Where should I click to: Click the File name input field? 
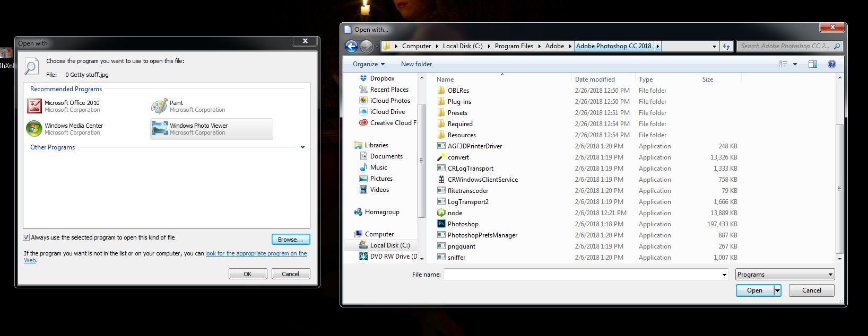(x=583, y=275)
